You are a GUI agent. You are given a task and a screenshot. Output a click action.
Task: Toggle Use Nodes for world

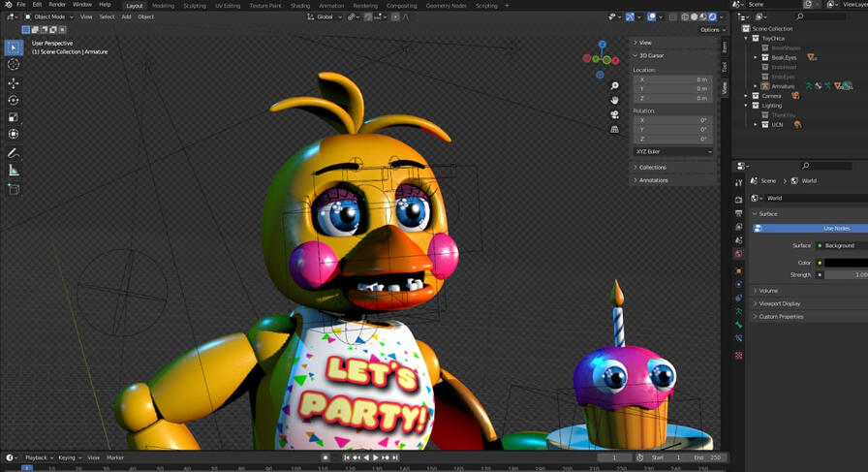pos(811,228)
